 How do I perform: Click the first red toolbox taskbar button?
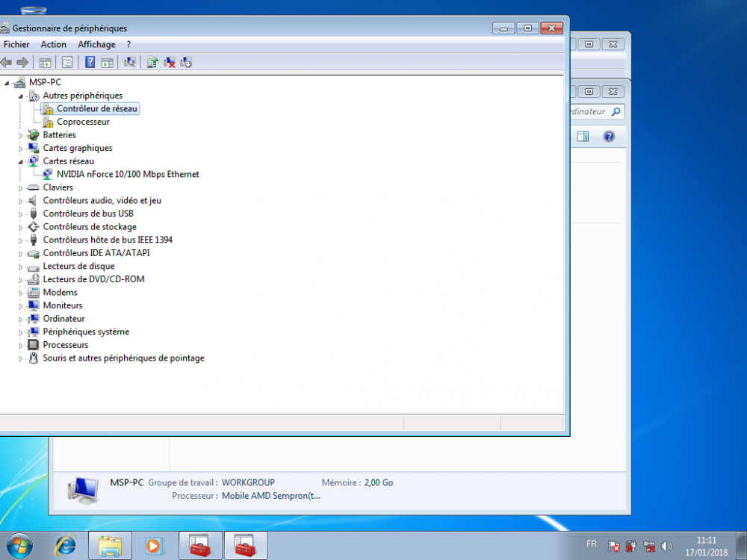pyautogui.click(x=200, y=546)
